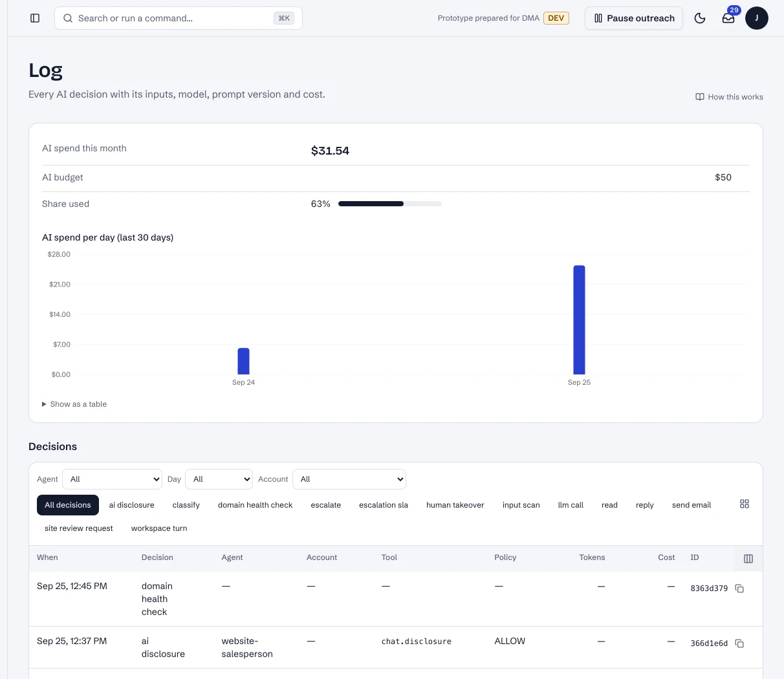The height and width of the screenshot is (679, 784).
Task: Open the table columns chooser icon
Action: pyautogui.click(x=748, y=559)
